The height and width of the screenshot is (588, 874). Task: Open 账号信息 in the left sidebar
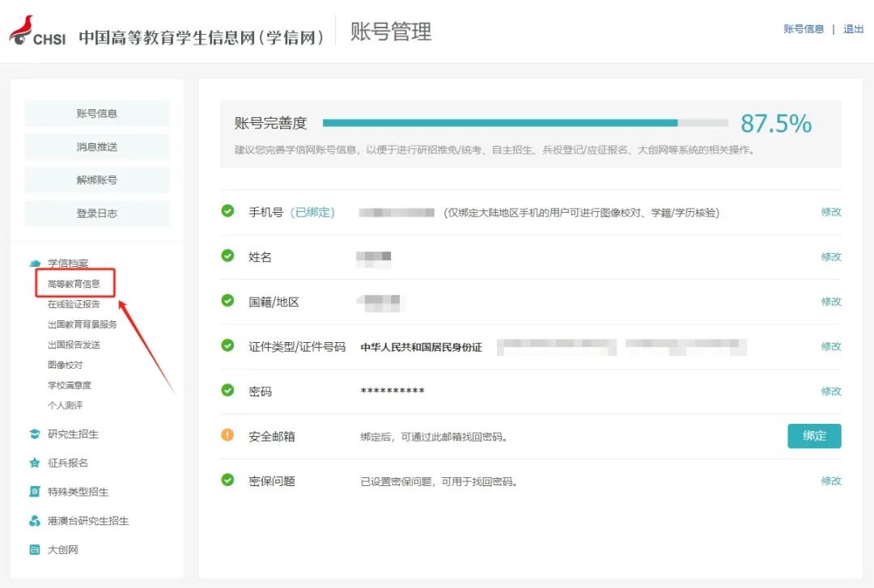click(97, 114)
